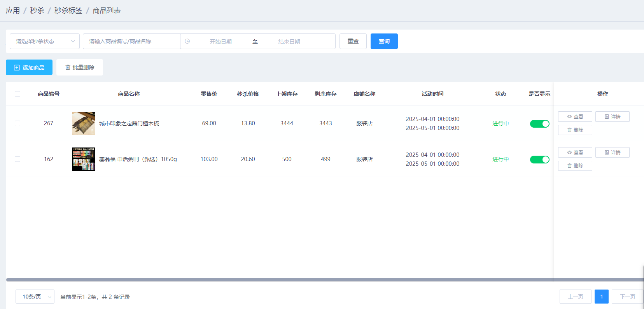Open 详情 for product 162
Viewport: 644px width, 309px height.
pos(612,153)
